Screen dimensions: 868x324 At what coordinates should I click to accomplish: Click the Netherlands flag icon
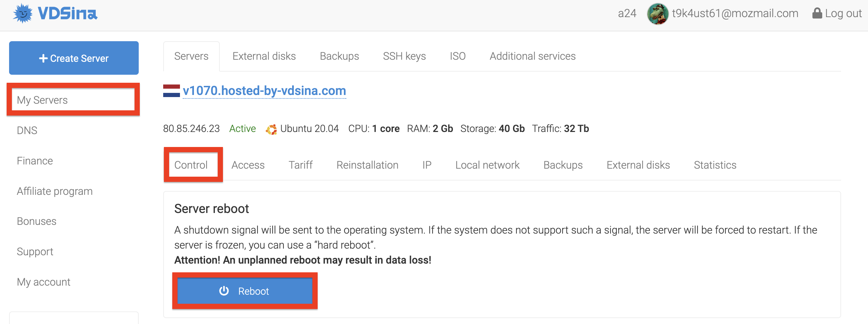tap(172, 91)
